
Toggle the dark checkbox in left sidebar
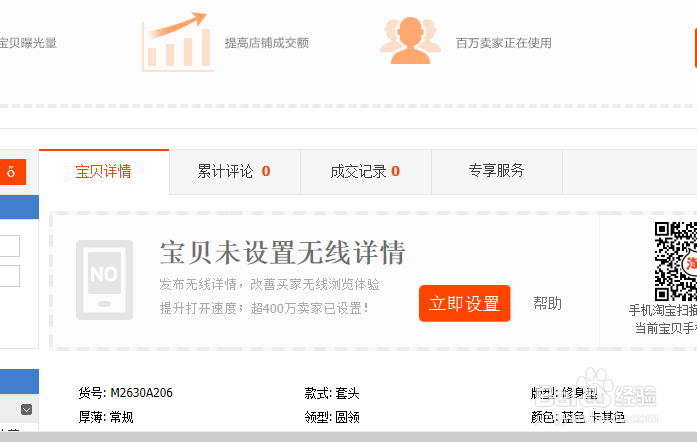(27, 410)
